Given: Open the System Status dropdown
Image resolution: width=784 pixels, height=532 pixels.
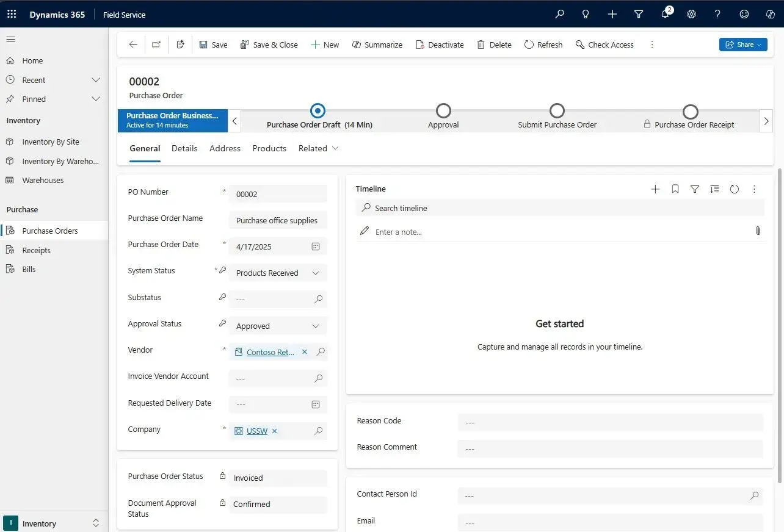Looking at the screenshot, I should click(x=316, y=273).
